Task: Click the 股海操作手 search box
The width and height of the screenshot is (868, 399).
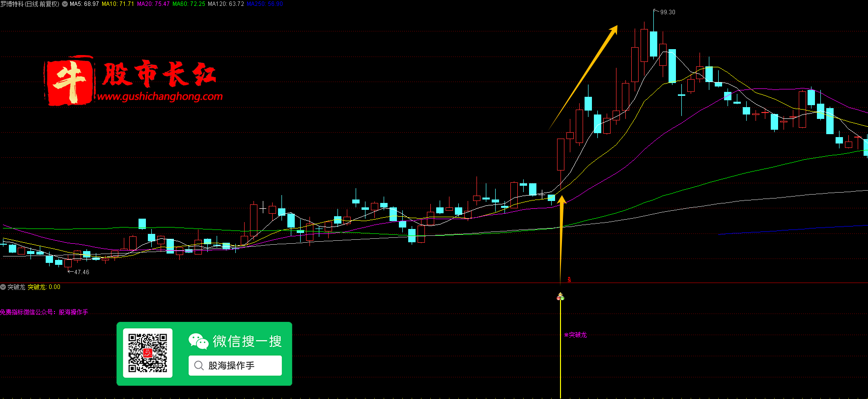Action: coord(235,366)
